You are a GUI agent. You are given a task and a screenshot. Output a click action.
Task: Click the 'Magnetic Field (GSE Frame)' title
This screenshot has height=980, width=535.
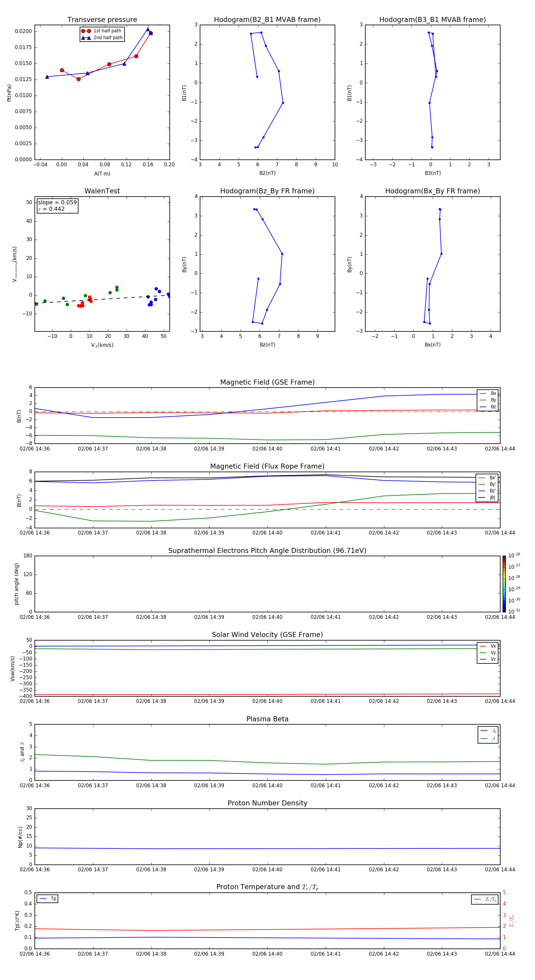click(x=267, y=382)
